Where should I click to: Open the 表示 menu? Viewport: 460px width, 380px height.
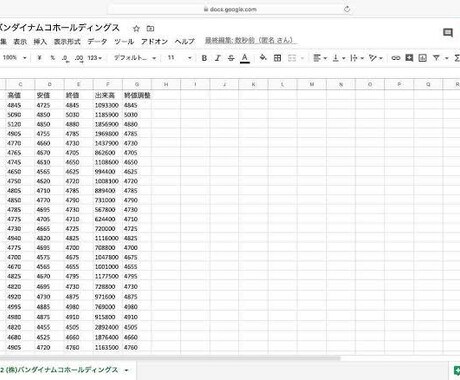pos(20,42)
